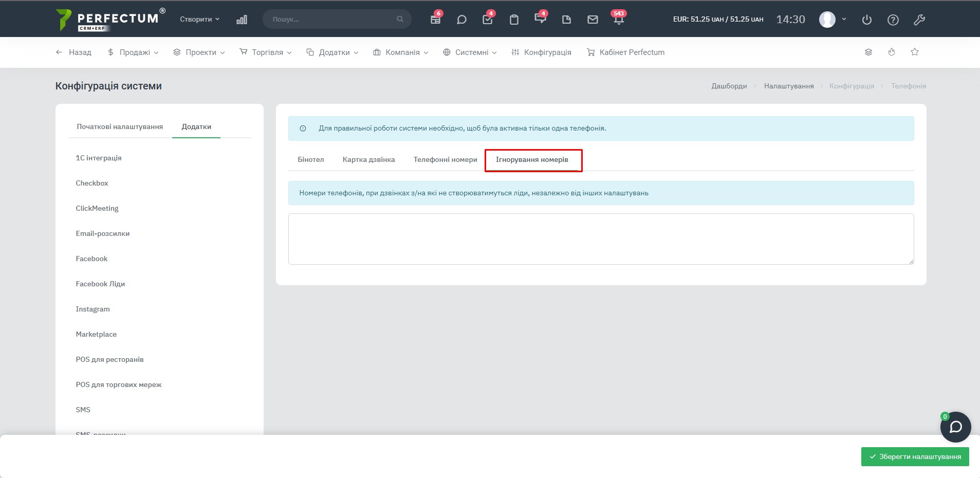Click the Зберегти налаштування button
The height and width of the screenshot is (478, 980).
tap(915, 456)
